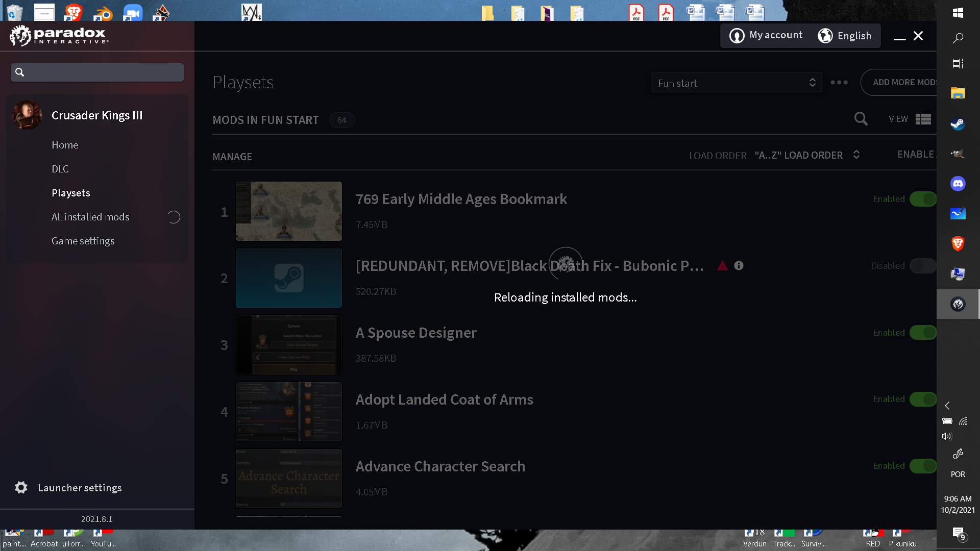Viewport: 980px width, 551px height.
Task: Switch list view using the VIEW icon
Action: tap(923, 119)
